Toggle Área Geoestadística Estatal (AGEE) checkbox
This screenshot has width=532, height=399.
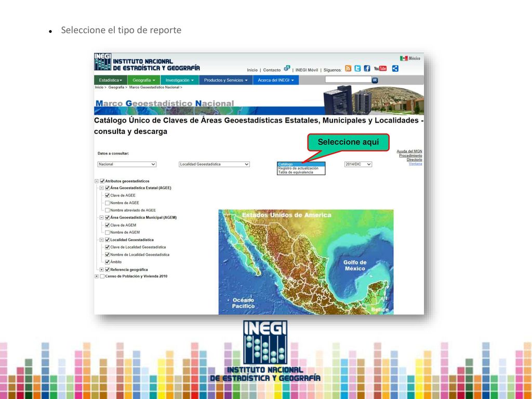tap(107, 188)
